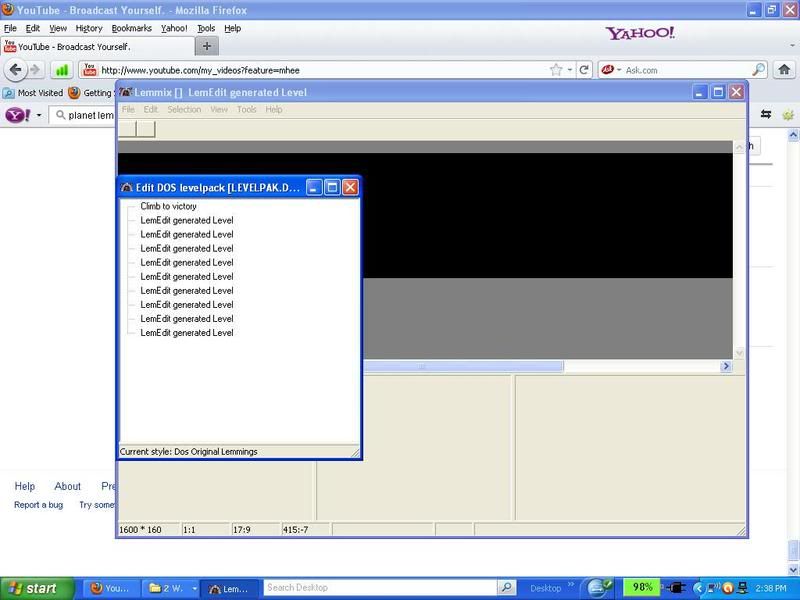The image size is (800, 600).
Task: Click the magnifier in the Ask.com search box
Action: 759,69
